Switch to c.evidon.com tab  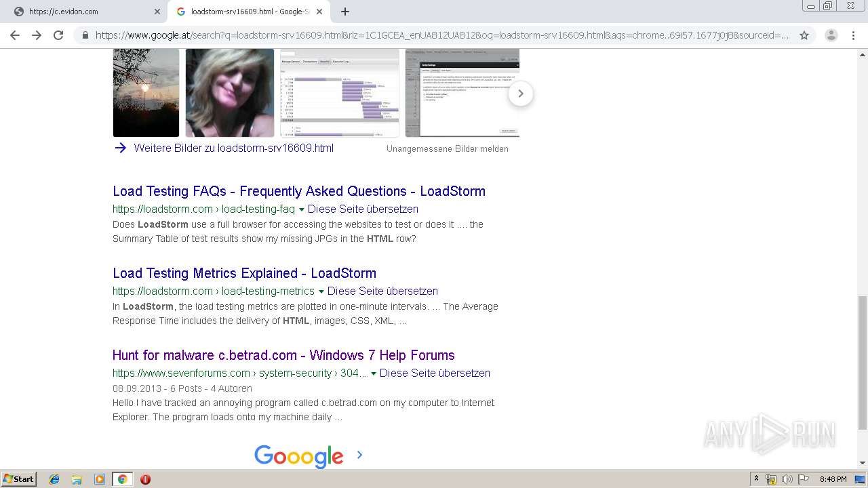pos(85,12)
